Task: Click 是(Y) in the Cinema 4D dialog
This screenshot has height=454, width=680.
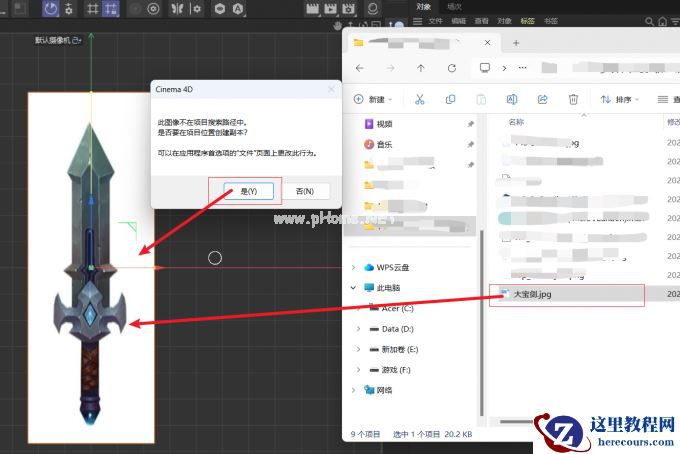Action: click(x=248, y=191)
